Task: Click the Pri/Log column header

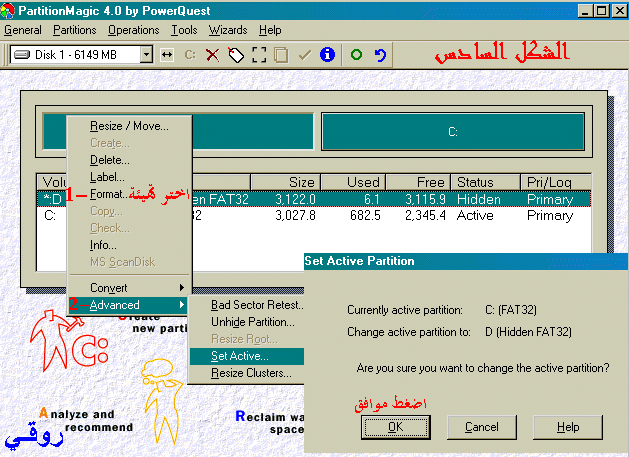Action: point(556,182)
